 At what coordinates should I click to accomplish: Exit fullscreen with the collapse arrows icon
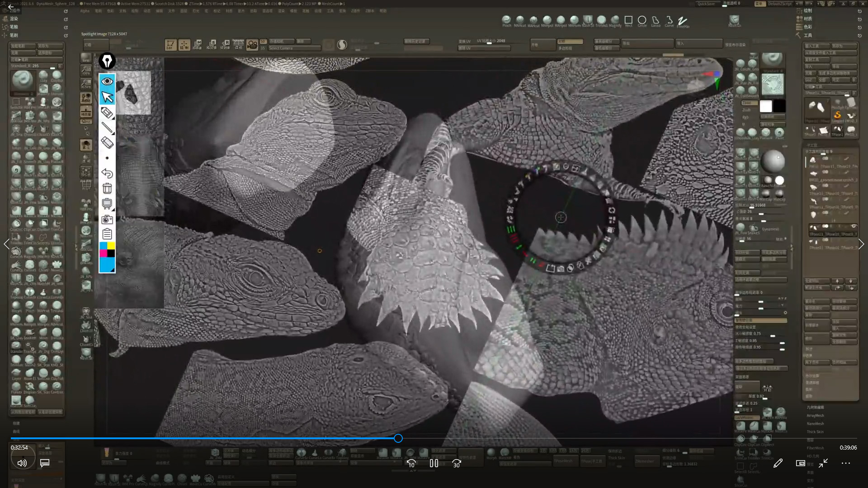pyautogui.click(x=823, y=463)
